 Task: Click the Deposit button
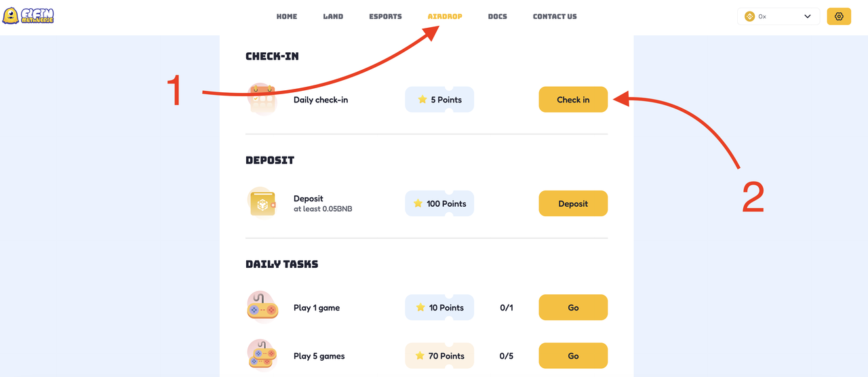(573, 203)
